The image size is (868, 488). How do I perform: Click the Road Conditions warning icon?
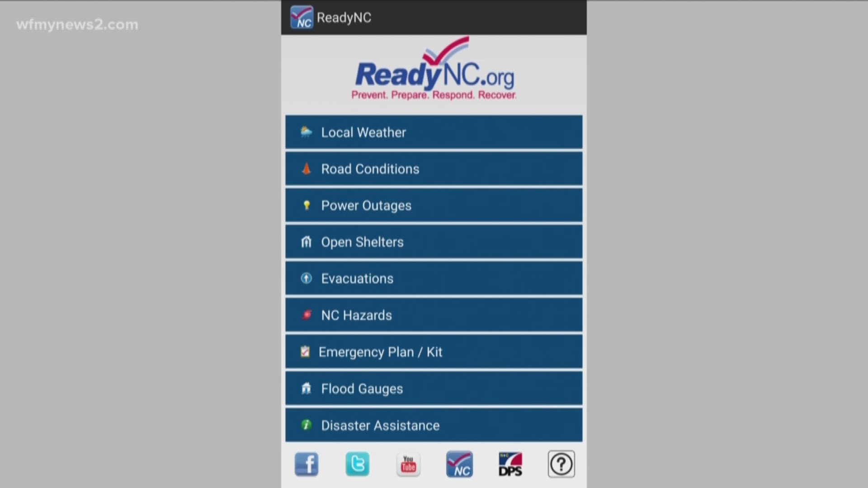(x=305, y=168)
